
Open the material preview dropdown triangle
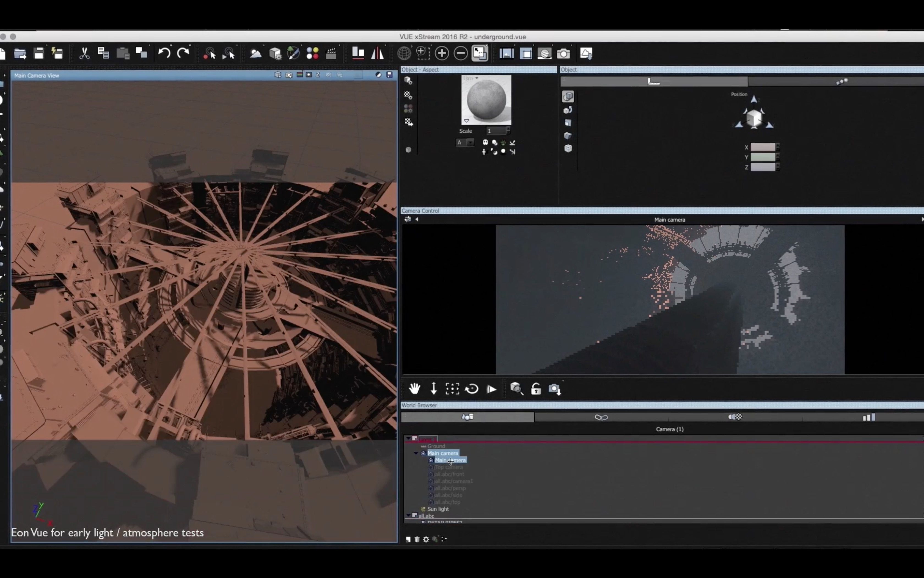[466, 121]
